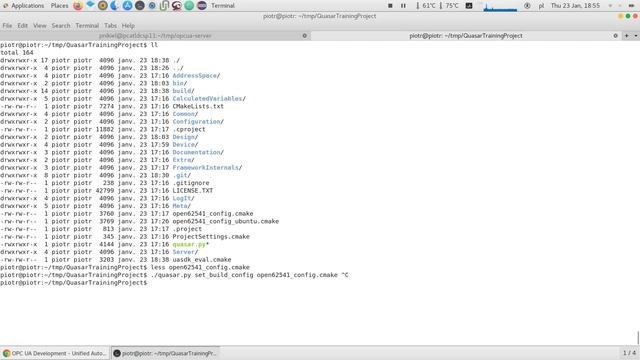Open the Tabs menu
Screen dimensions: 640x360
(x=110, y=25)
